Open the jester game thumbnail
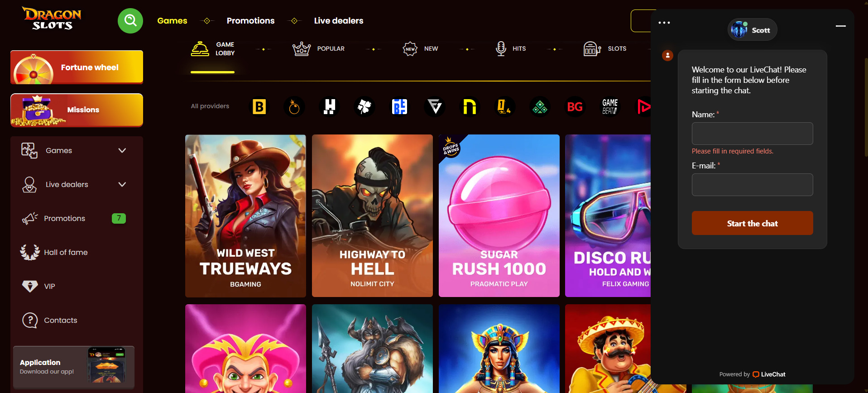 click(245, 349)
